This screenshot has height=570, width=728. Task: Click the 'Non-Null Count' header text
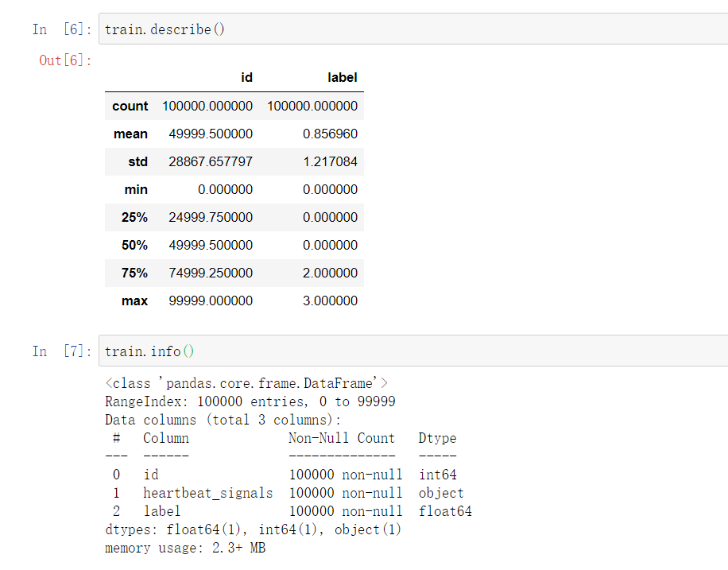[x=342, y=438]
